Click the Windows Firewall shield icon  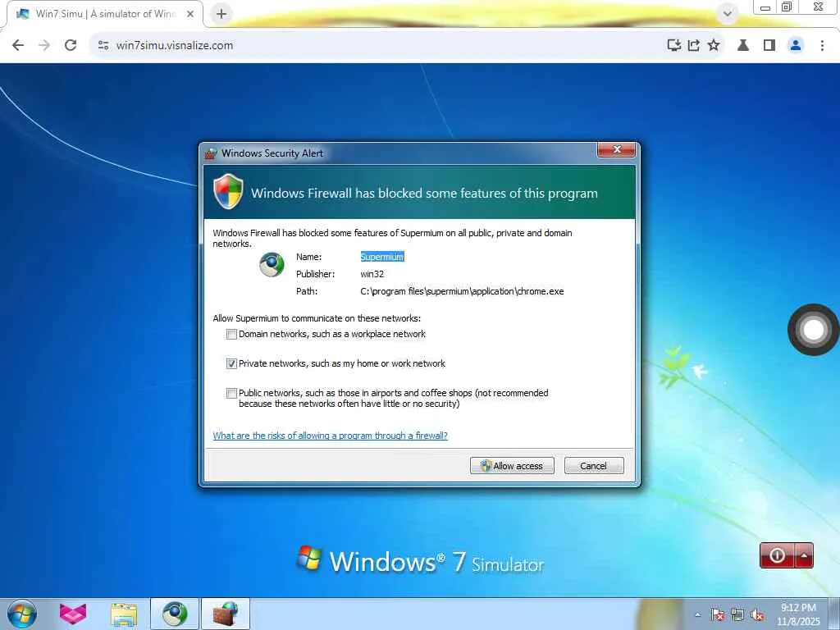[x=228, y=191]
